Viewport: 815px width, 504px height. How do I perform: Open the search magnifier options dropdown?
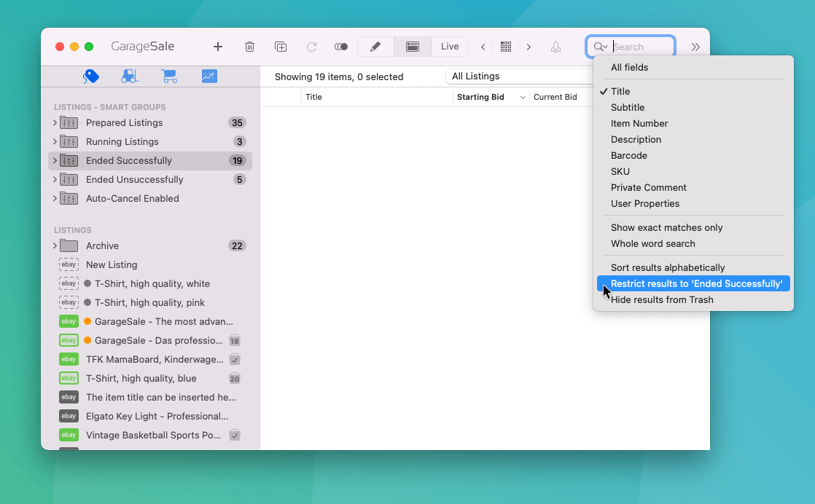click(601, 47)
